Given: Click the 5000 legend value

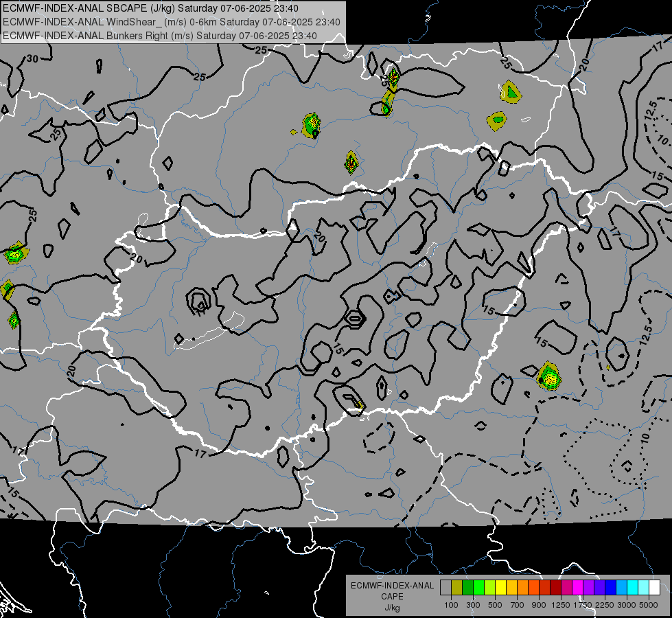Looking at the screenshot, I should pos(649,605).
